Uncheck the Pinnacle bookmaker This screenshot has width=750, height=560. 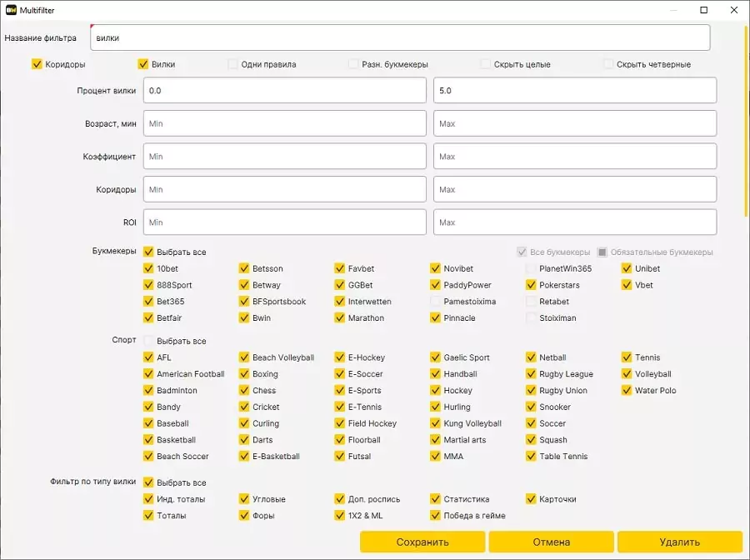tap(435, 317)
